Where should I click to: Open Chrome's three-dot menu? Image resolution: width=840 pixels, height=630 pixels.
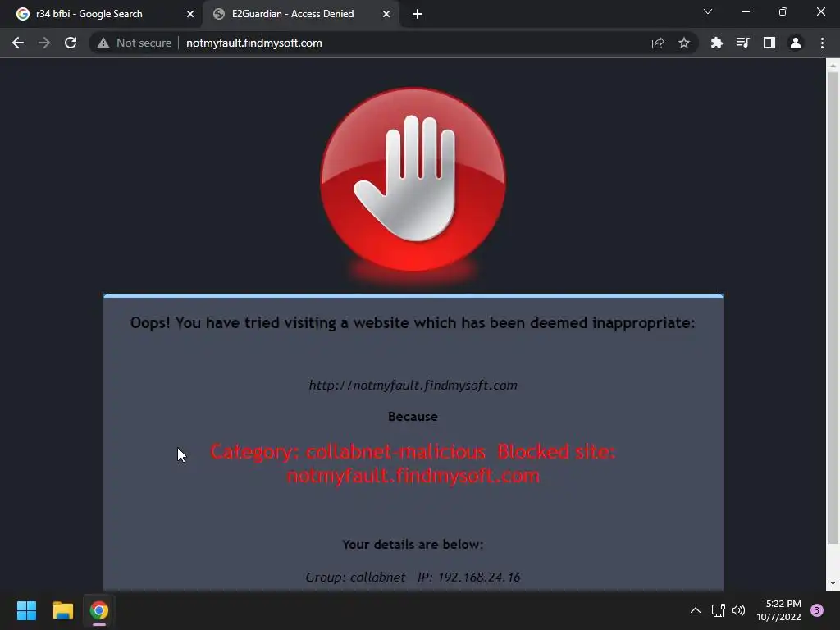822,43
